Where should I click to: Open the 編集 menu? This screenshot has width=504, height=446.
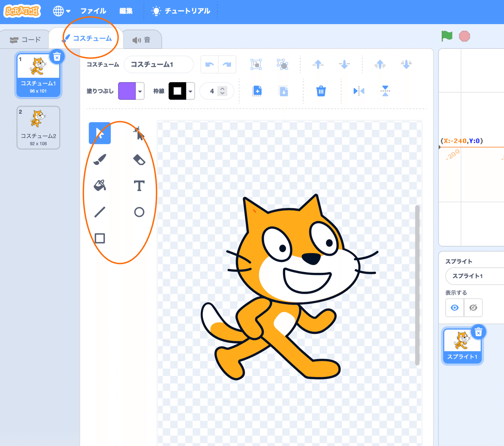click(126, 11)
